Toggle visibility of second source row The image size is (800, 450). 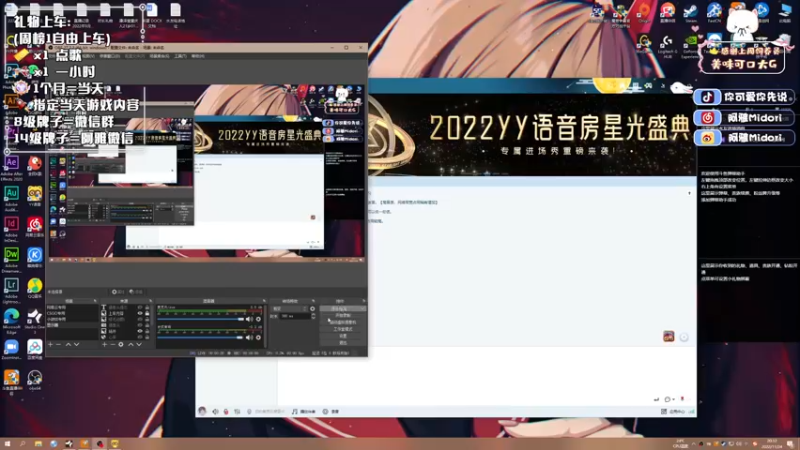tap(140, 313)
